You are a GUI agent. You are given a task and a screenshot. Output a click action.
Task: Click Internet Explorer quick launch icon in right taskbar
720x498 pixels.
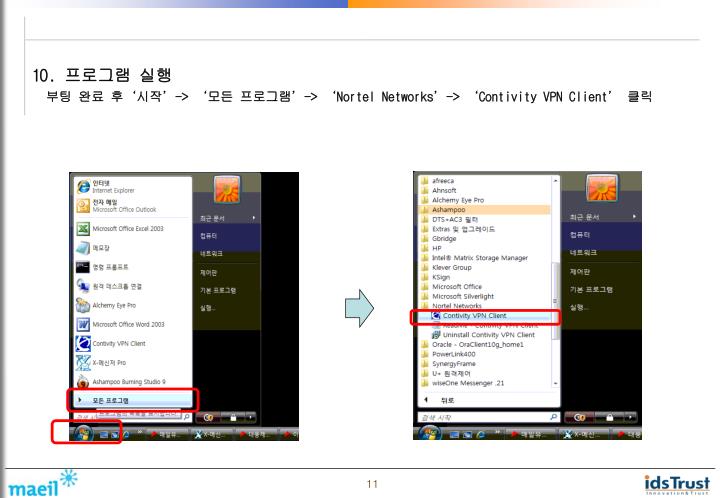point(481,434)
